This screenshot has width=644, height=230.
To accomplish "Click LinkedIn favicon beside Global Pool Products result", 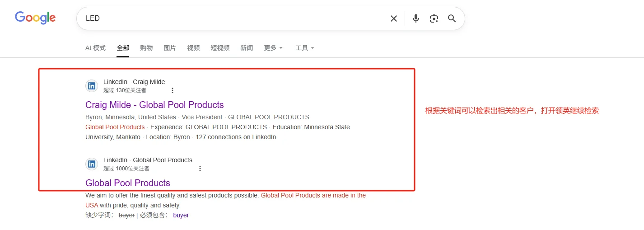I will point(92,164).
